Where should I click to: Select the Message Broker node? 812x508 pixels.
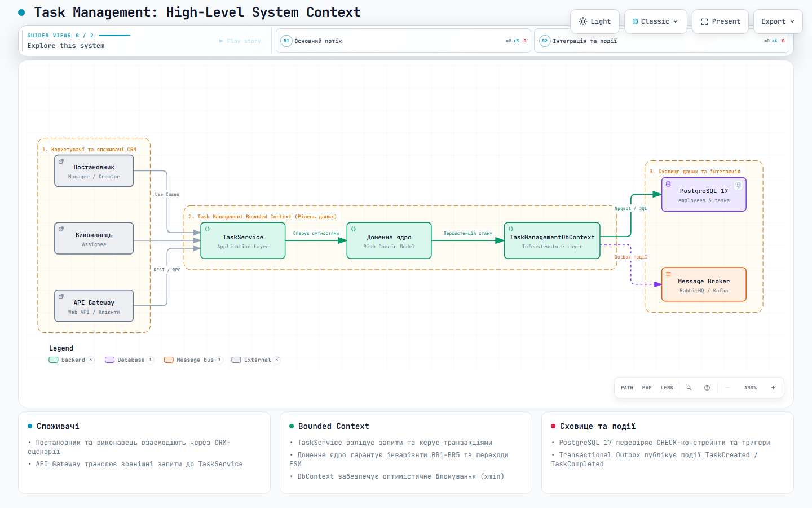(x=704, y=284)
